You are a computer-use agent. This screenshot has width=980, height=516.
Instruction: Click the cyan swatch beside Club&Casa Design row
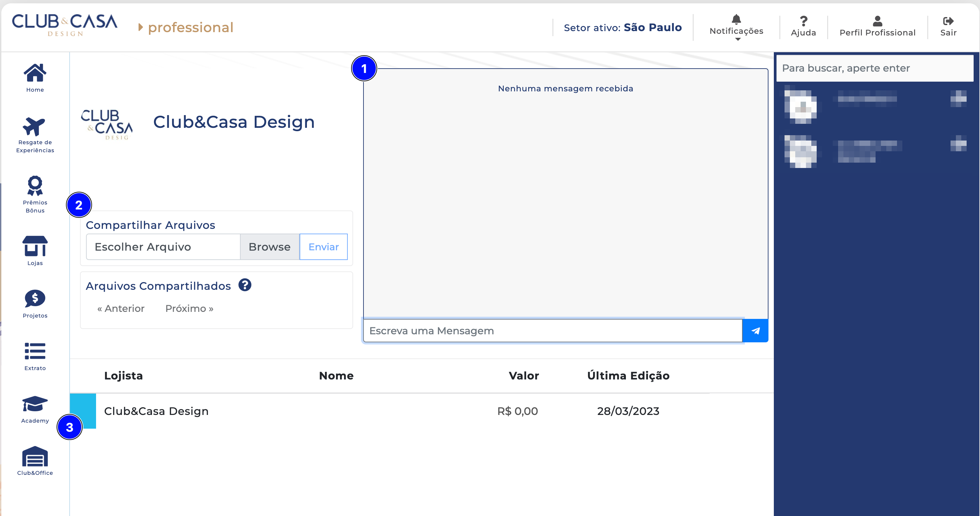83,411
